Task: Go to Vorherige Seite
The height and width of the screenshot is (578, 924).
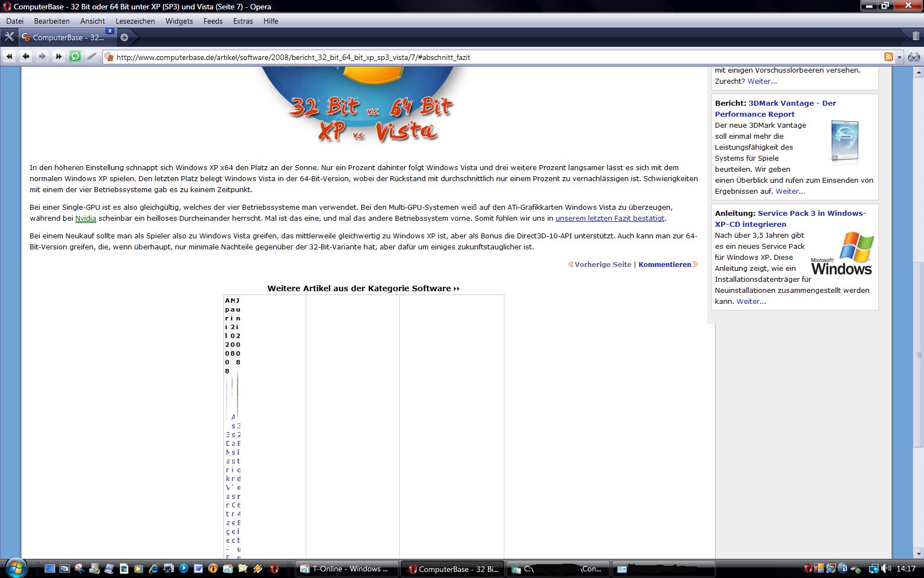Action: click(x=603, y=265)
